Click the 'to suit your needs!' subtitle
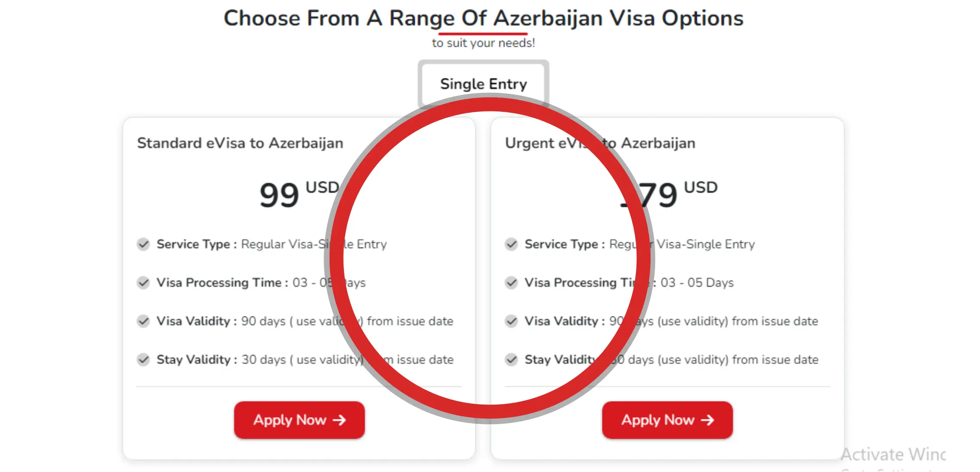The width and height of the screenshot is (980, 472). pyautogui.click(x=483, y=43)
